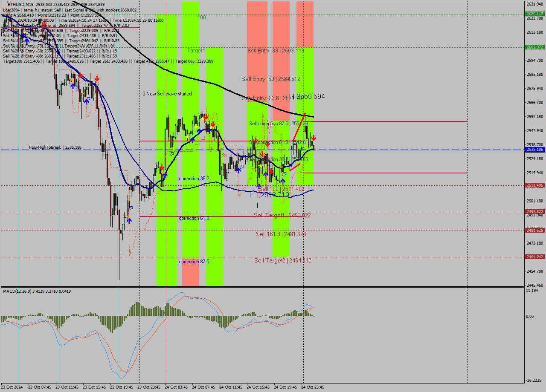
Task: Click the 11.194 MACD scale value
Action: tap(533, 290)
